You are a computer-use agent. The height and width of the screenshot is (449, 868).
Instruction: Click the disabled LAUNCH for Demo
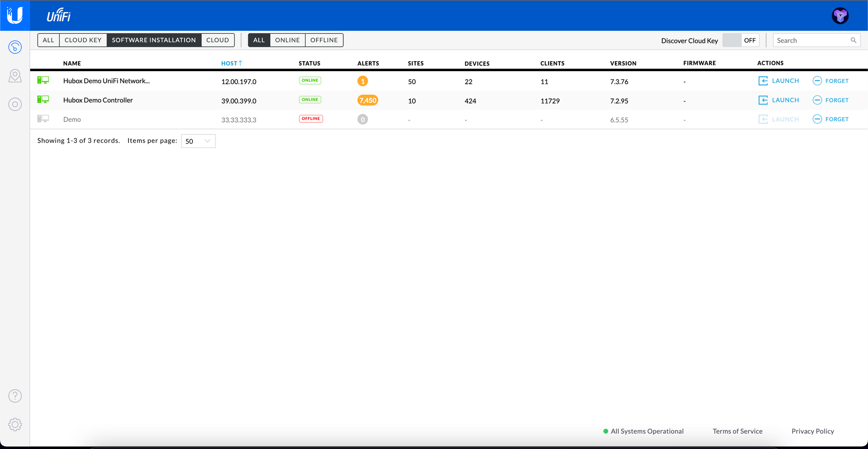[x=779, y=119]
